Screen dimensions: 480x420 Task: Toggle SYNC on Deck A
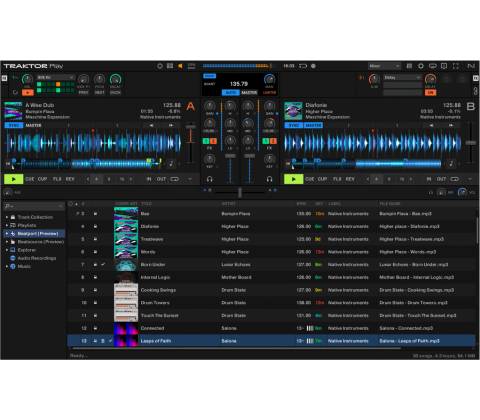click(14, 125)
